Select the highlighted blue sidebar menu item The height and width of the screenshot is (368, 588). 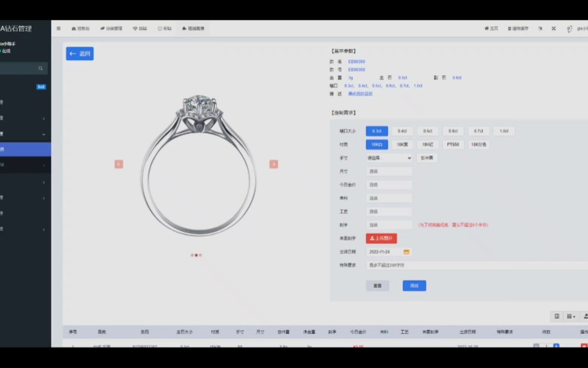coord(25,149)
